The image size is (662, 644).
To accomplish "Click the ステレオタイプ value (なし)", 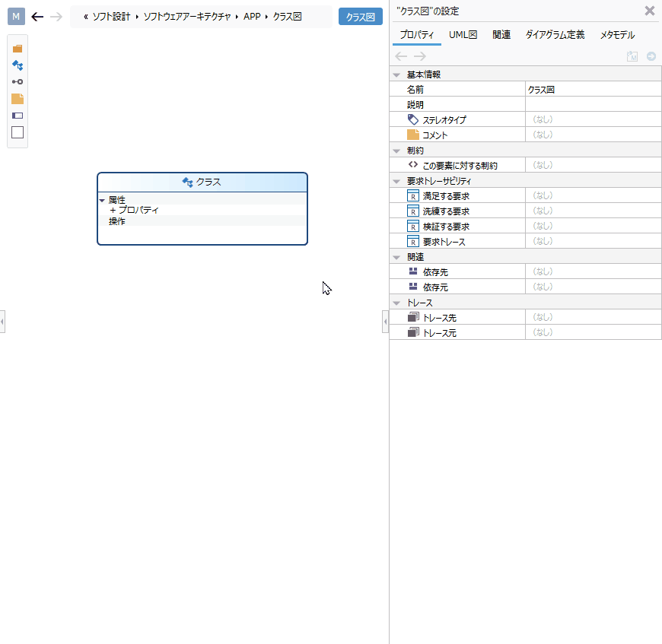I will (x=543, y=120).
